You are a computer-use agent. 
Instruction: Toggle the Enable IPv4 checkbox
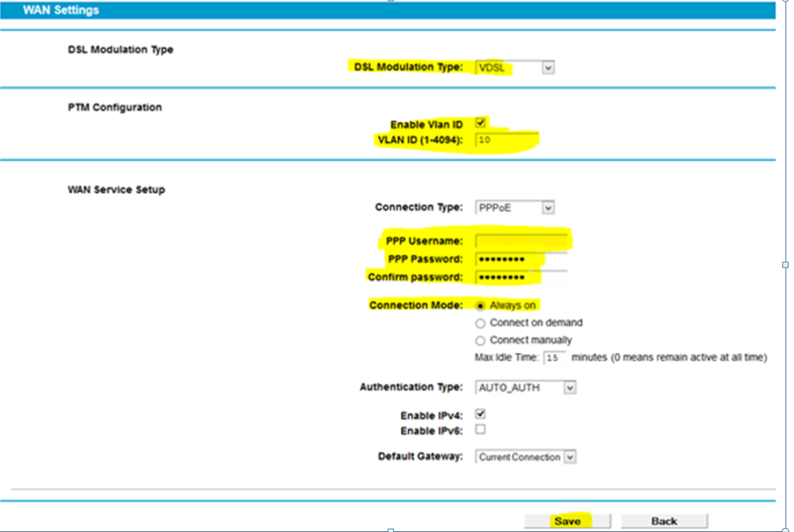[x=481, y=415]
